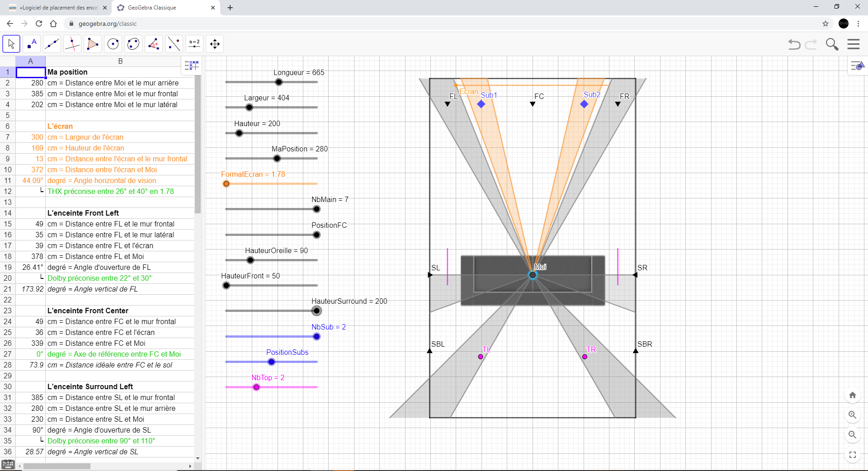Select the Circle with center tool

[113, 44]
